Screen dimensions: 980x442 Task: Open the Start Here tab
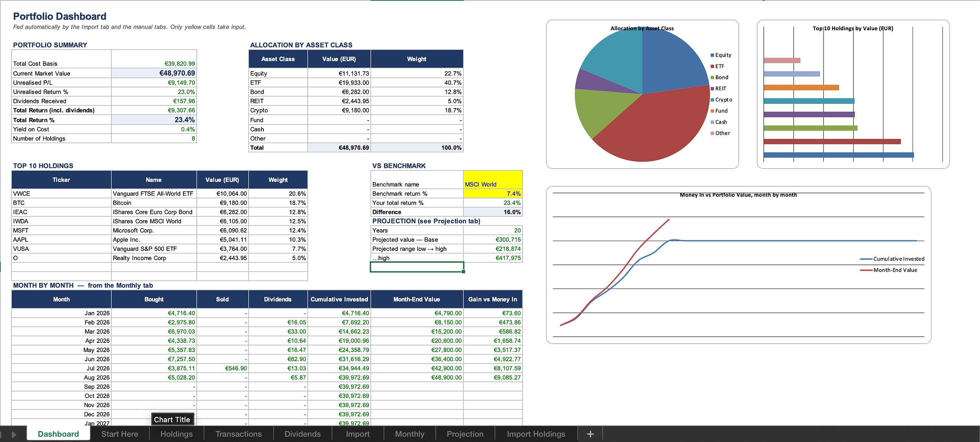coord(119,434)
